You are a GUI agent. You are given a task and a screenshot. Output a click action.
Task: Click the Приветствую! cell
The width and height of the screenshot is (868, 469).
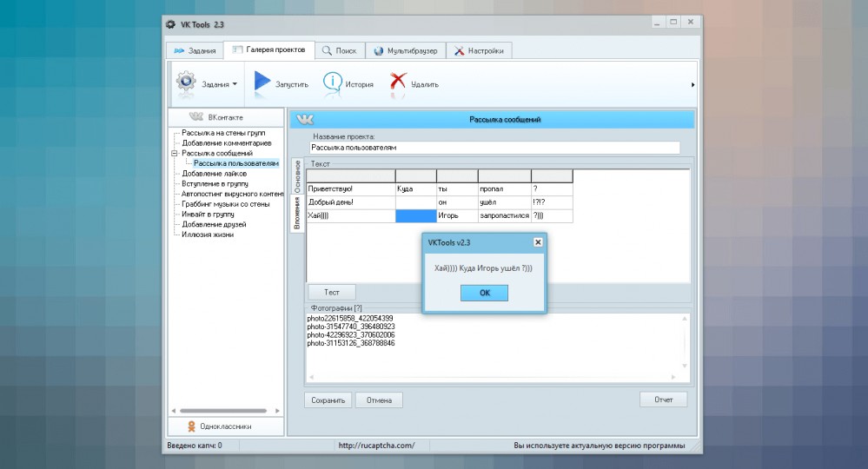351,189
